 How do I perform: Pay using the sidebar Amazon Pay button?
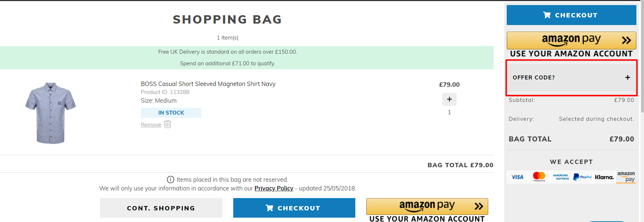pos(571,40)
